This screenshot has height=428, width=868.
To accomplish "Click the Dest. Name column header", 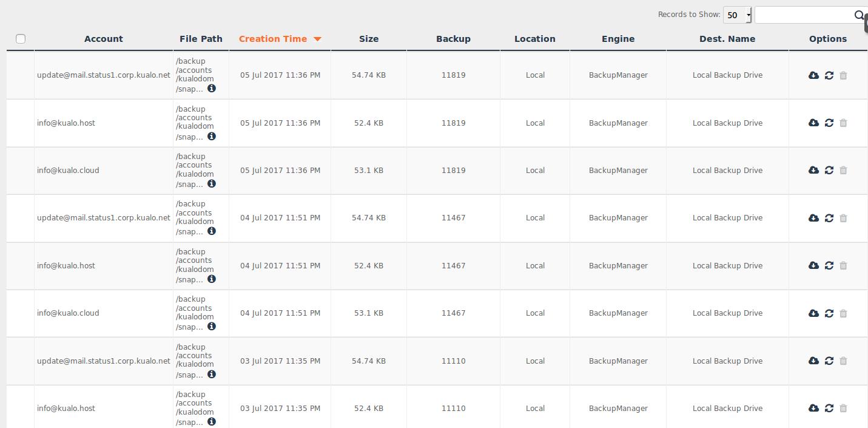I will pos(727,38).
